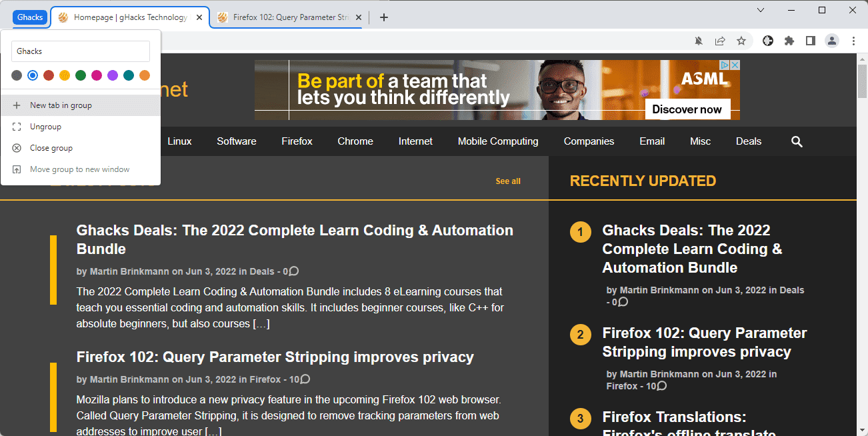Click the AdChoices info icon on the ad

pyautogui.click(x=724, y=65)
